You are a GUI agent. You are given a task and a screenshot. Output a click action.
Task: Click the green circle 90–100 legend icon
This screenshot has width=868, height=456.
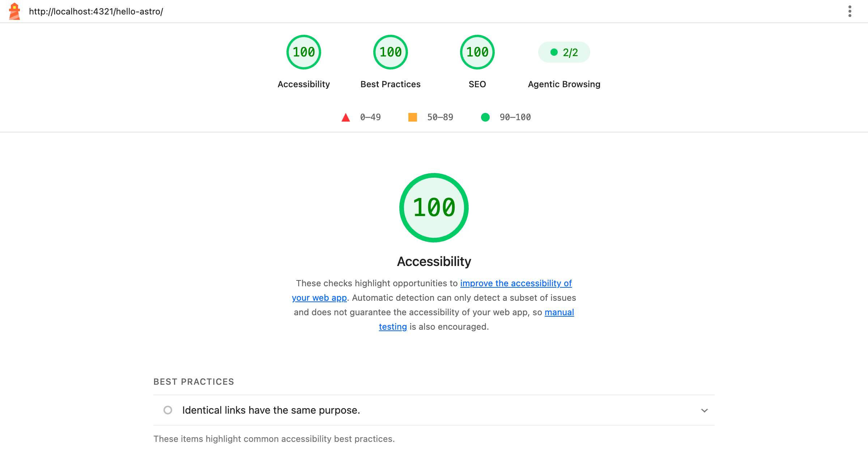[485, 117]
